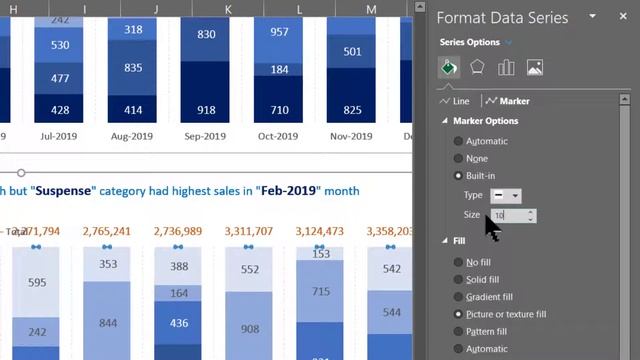Click the 844 segment in lower chart
Screen dimensions: 640x360
tap(107, 320)
